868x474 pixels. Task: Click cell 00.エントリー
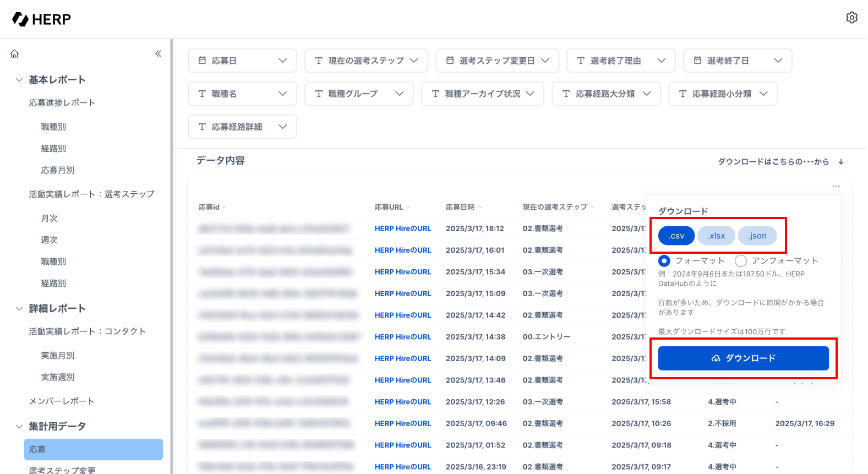547,337
